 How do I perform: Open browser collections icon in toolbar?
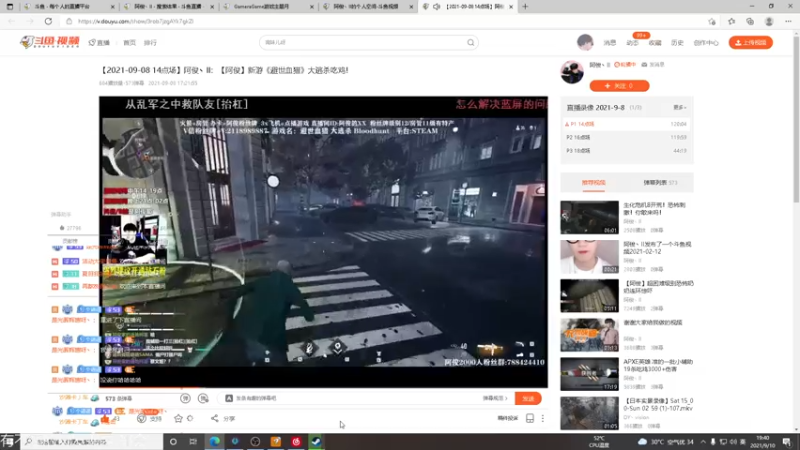749,21
